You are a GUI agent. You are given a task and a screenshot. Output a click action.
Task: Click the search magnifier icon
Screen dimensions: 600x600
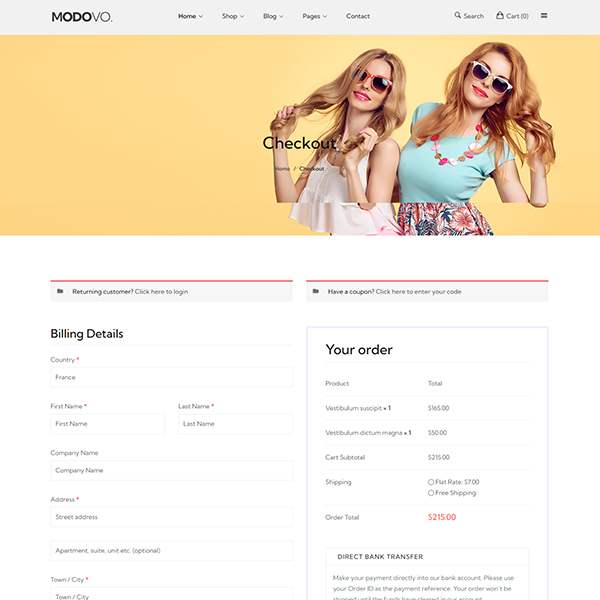pos(458,16)
